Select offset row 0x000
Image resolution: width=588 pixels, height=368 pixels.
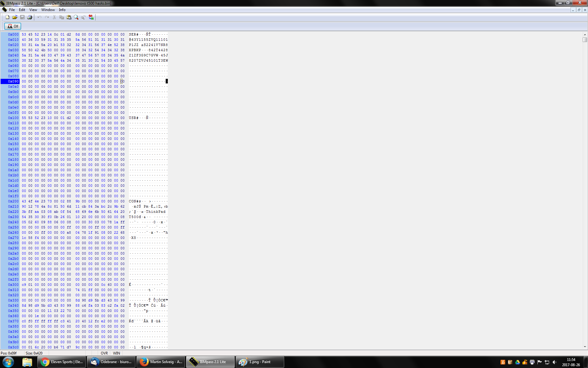coord(13,35)
